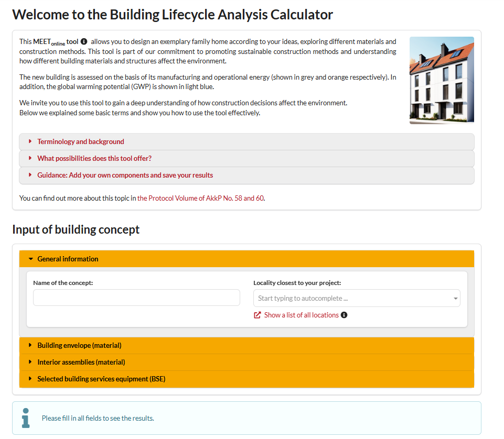
Task: Click the info icon beside MEET online tool
Action: [x=84, y=41]
